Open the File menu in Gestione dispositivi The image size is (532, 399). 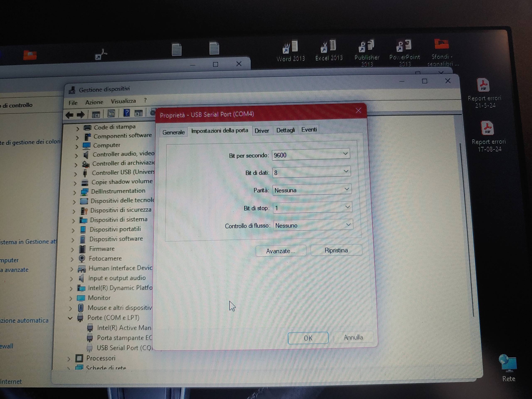tap(73, 103)
